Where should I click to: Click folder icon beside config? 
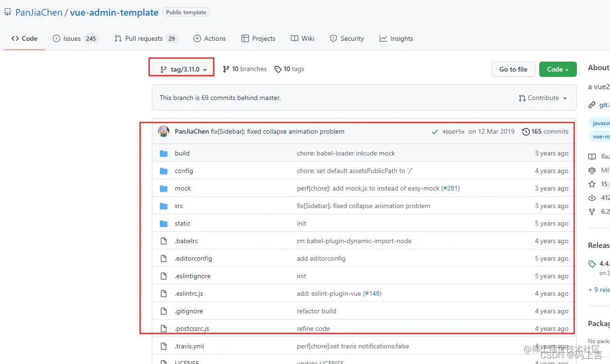(x=164, y=171)
